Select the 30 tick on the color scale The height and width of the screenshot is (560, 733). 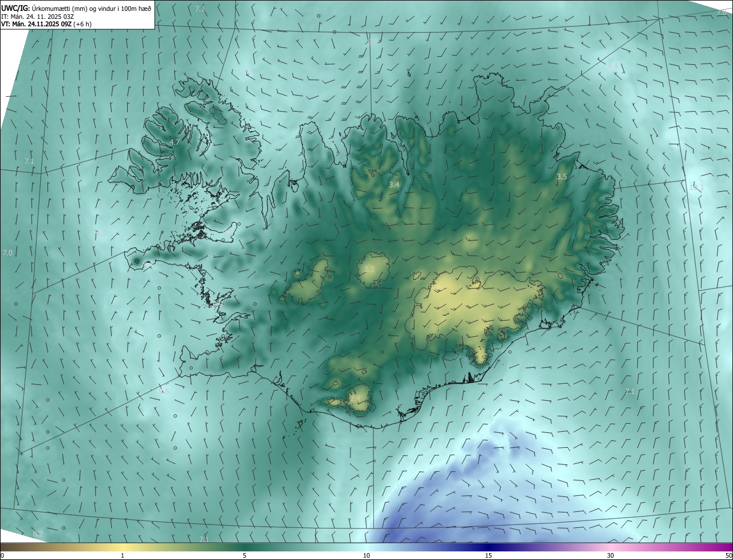pos(610,555)
